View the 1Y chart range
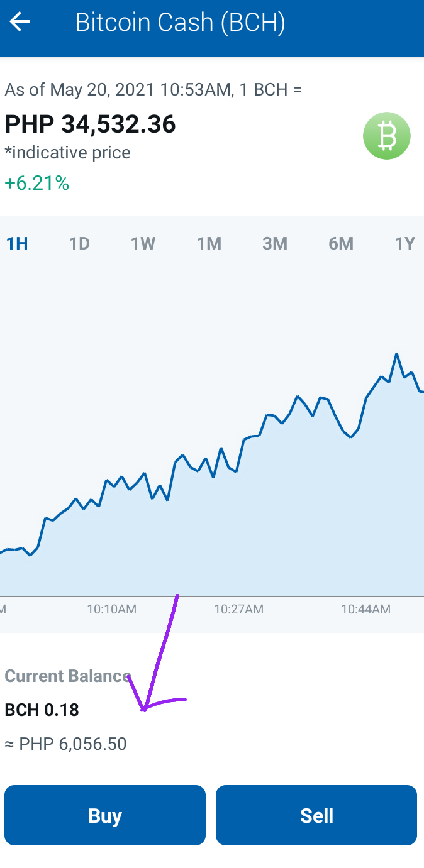Screen dimensions: 424x868 (405, 243)
